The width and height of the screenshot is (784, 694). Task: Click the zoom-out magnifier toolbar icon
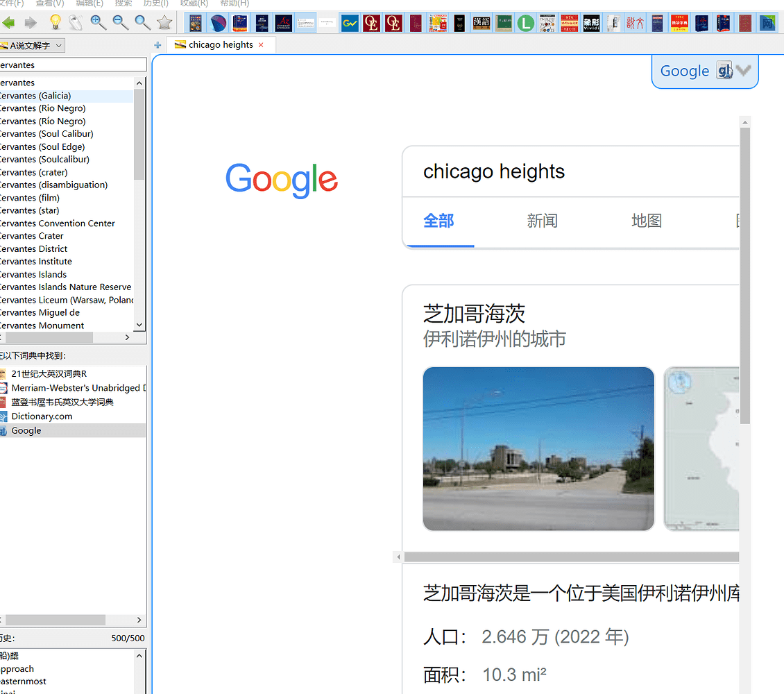point(120,22)
